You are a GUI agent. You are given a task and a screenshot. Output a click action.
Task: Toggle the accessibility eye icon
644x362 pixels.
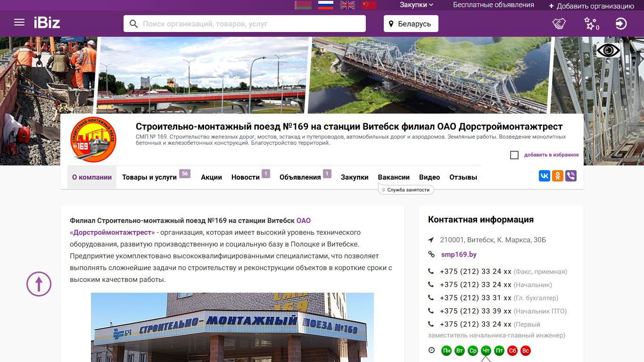[608, 50]
